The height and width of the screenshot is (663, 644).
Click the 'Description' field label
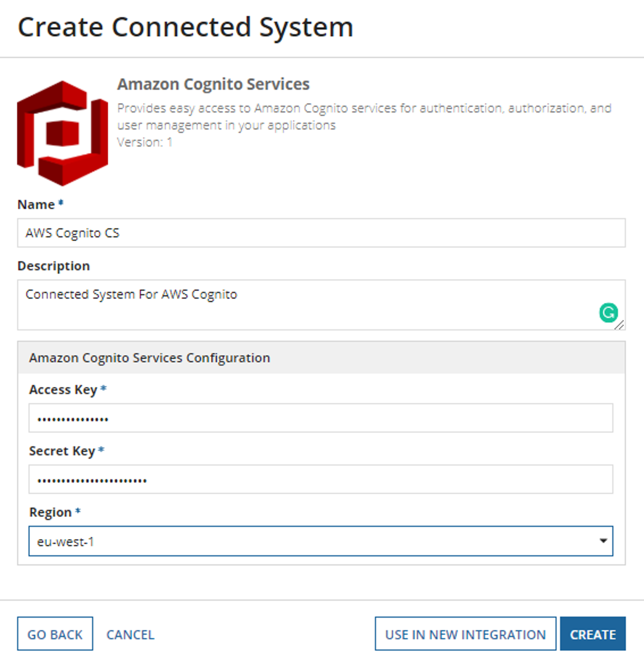[54, 266]
